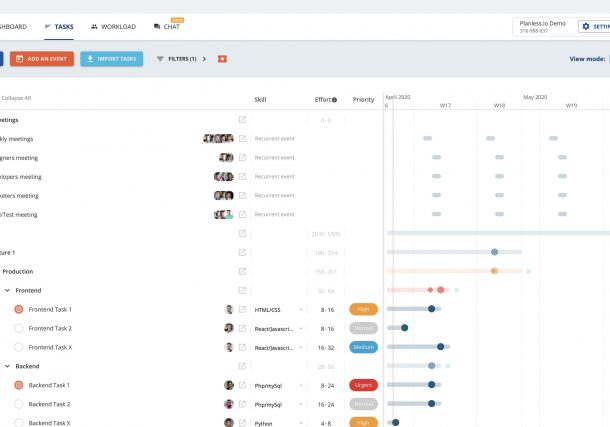The width and height of the screenshot is (610, 427).
Task: Click Frontend Task 1 Gantt bar marker
Action: tap(431, 309)
